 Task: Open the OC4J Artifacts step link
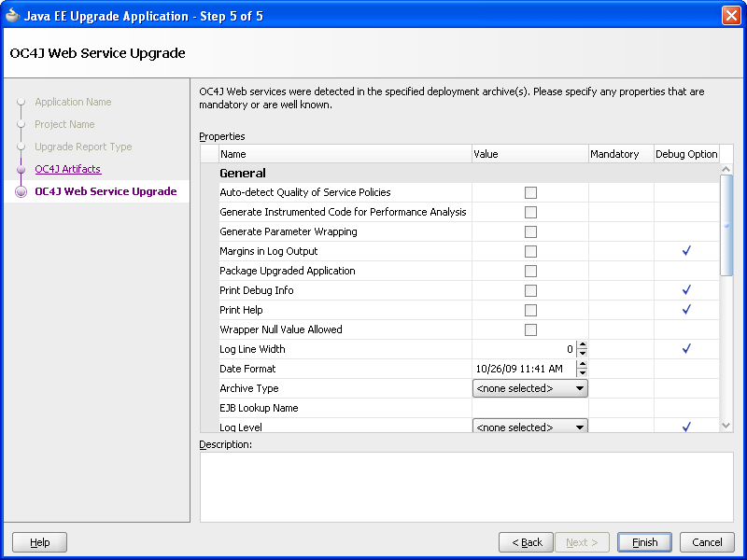point(67,169)
